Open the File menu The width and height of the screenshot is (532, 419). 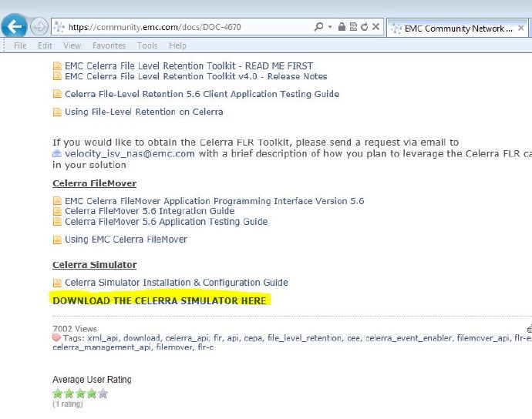(20, 45)
